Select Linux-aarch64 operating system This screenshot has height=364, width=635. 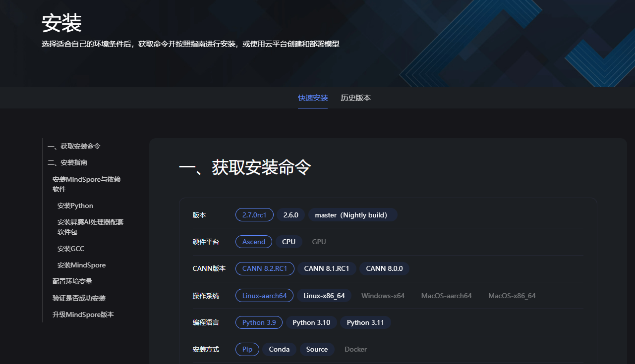pyautogui.click(x=264, y=296)
